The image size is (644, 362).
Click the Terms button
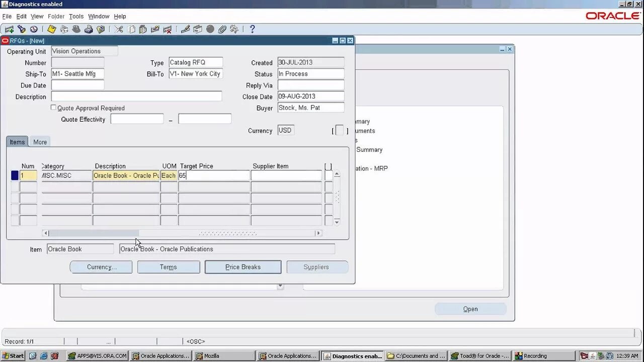169,267
